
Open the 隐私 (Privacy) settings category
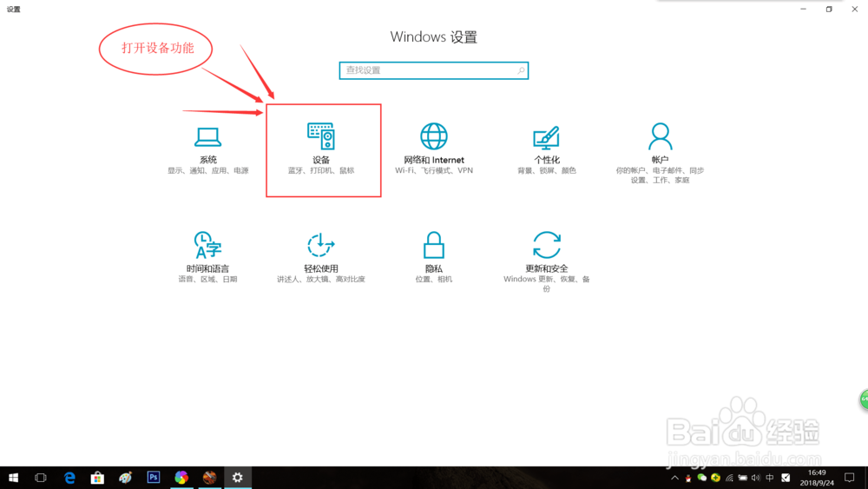click(x=434, y=257)
